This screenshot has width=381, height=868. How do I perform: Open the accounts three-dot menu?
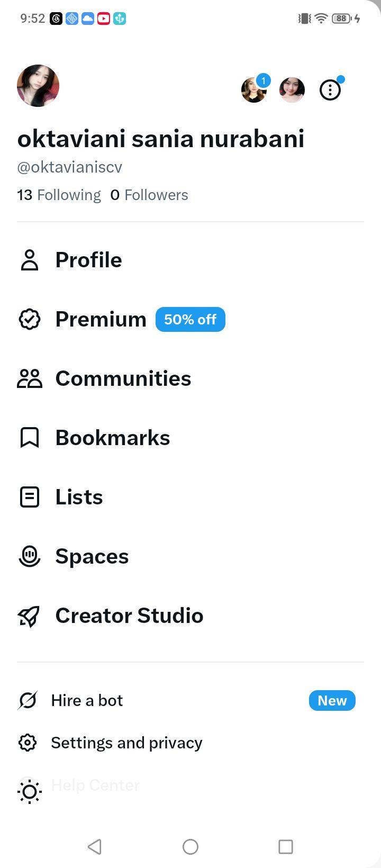click(x=330, y=90)
